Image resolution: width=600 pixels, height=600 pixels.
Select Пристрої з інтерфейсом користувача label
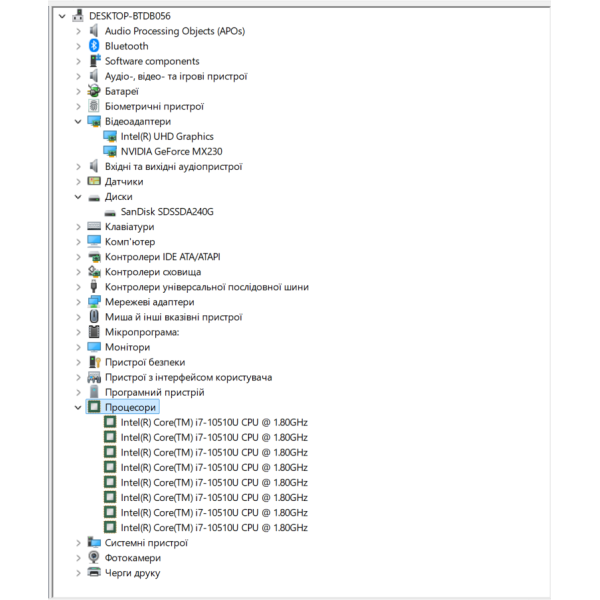click(189, 377)
